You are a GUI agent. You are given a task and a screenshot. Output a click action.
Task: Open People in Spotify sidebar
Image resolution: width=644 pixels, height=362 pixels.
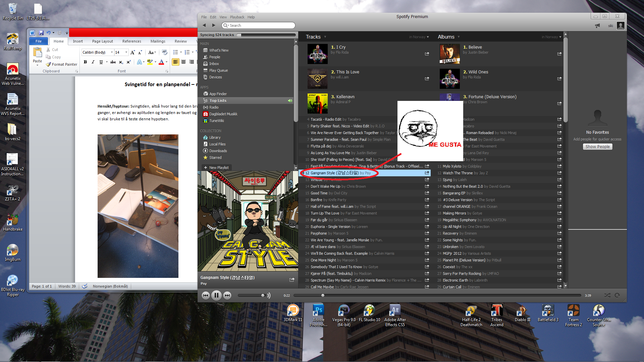point(215,57)
